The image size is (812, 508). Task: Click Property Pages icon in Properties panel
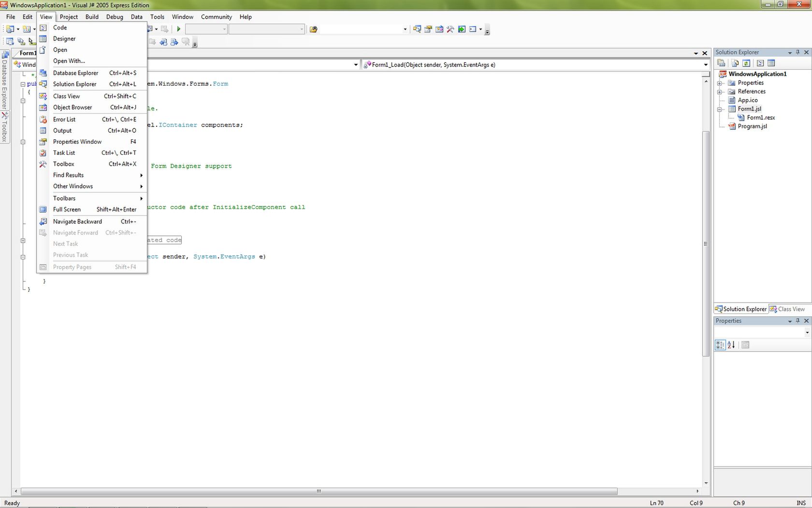tap(745, 345)
